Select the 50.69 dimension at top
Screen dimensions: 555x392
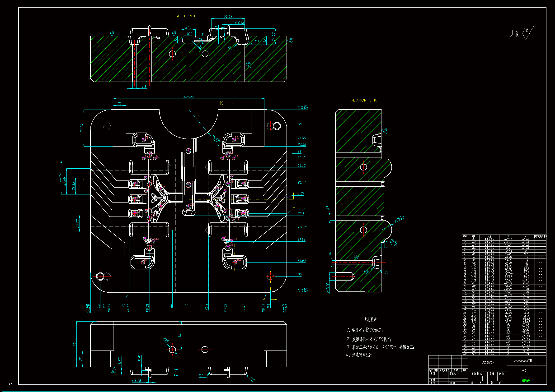(x=228, y=16)
